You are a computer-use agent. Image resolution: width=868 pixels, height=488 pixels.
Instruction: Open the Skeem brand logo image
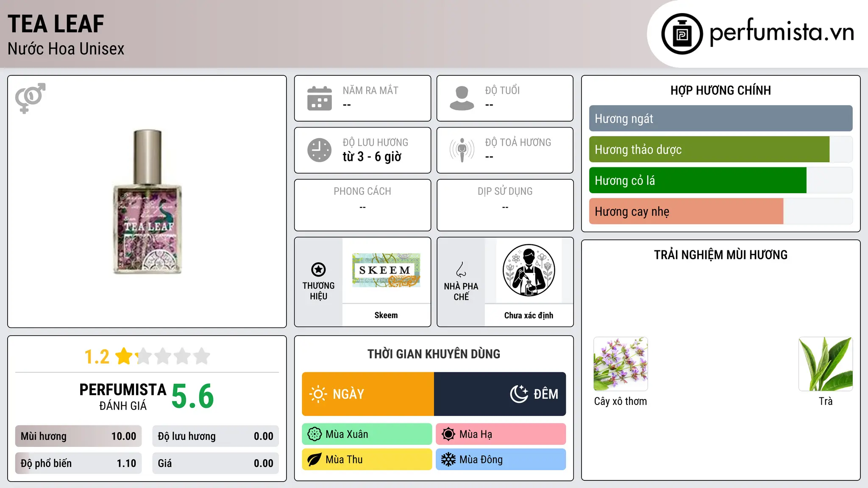(x=386, y=270)
